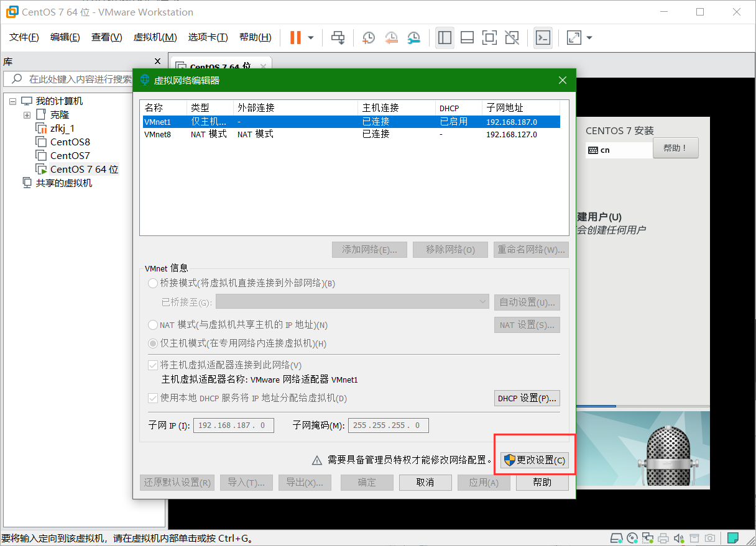Click the 应用(A) button
The width and height of the screenshot is (756, 546).
(x=484, y=483)
